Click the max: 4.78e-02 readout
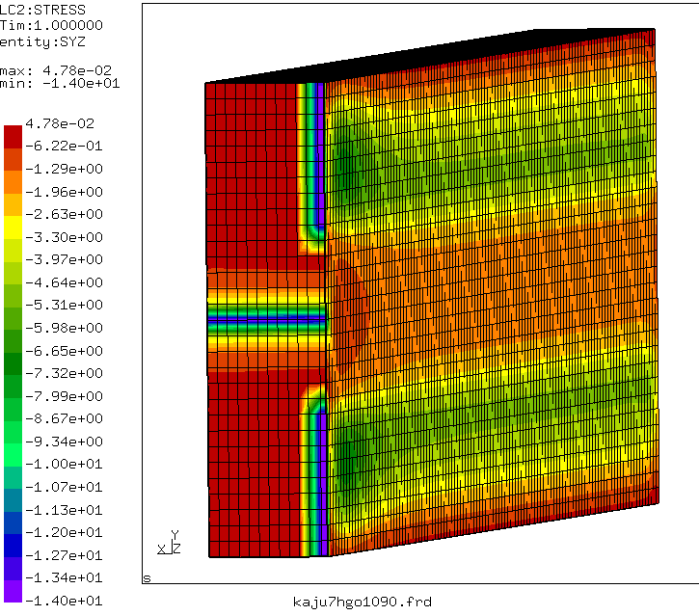The image size is (699, 616). click(x=56, y=70)
